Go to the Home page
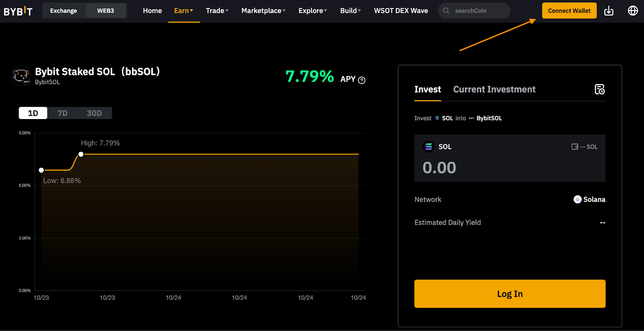644x331 pixels. point(152,11)
